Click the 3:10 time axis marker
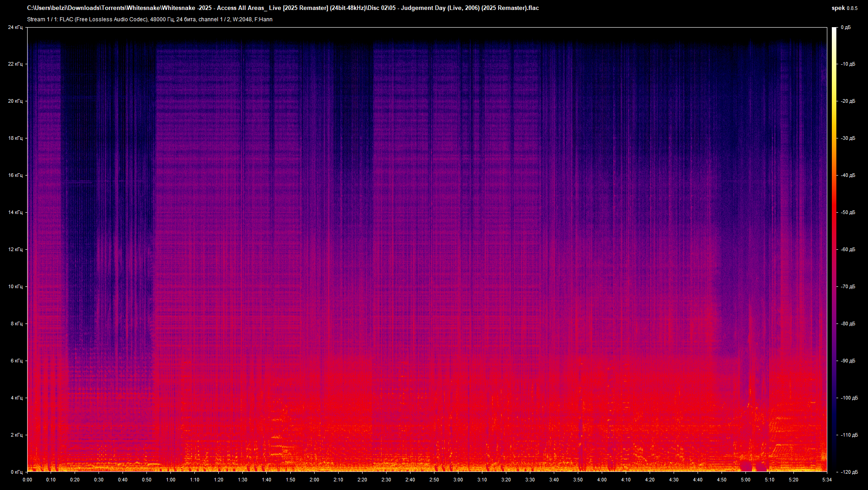Screen dimensions: 868x490 (482, 480)
